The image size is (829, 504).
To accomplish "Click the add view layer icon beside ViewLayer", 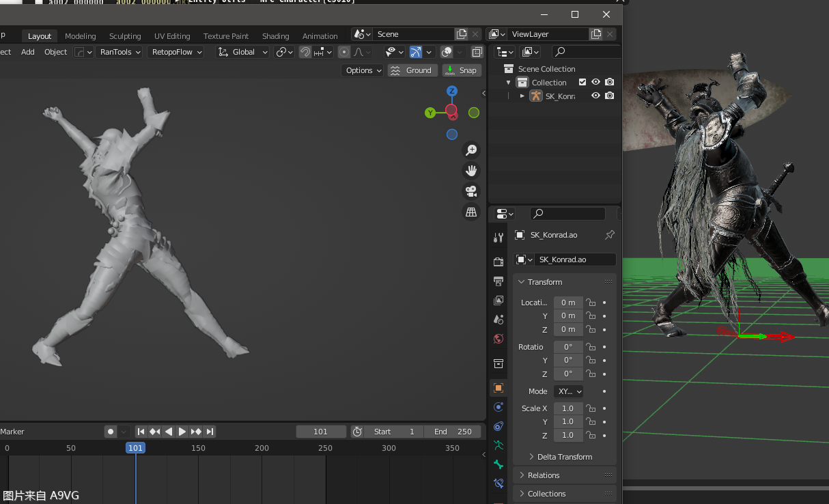I will coord(596,34).
